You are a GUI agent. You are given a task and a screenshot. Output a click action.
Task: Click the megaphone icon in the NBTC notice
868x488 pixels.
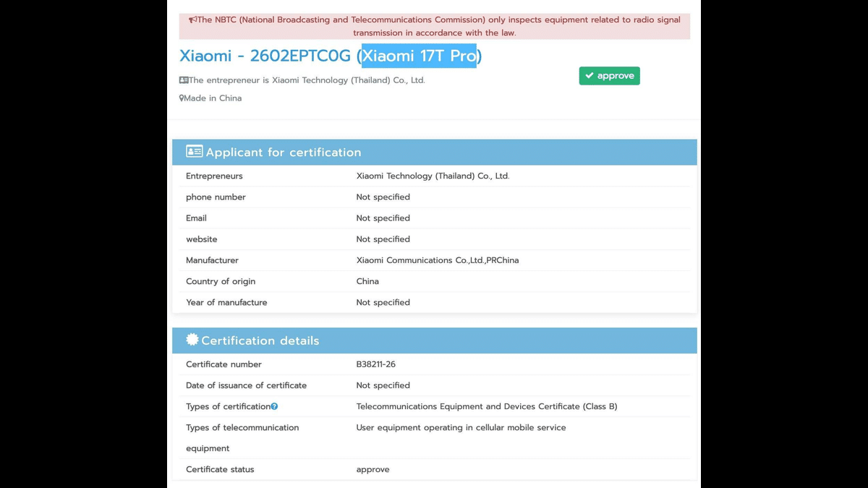click(192, 20)
